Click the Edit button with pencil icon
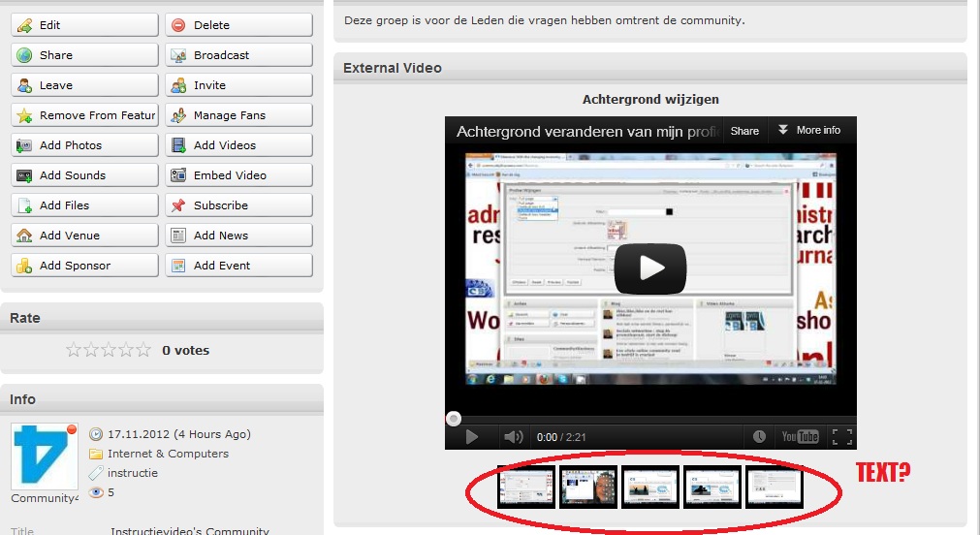Image resolution: width=980 pixels, height=535 pixels. [84, 25]
